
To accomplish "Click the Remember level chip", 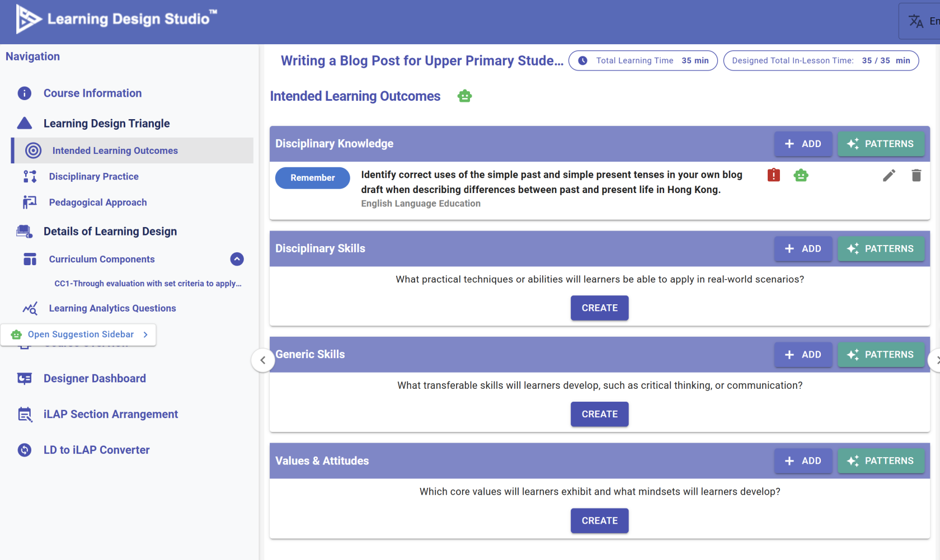I will pyautogui.click(x=312, y=178).
